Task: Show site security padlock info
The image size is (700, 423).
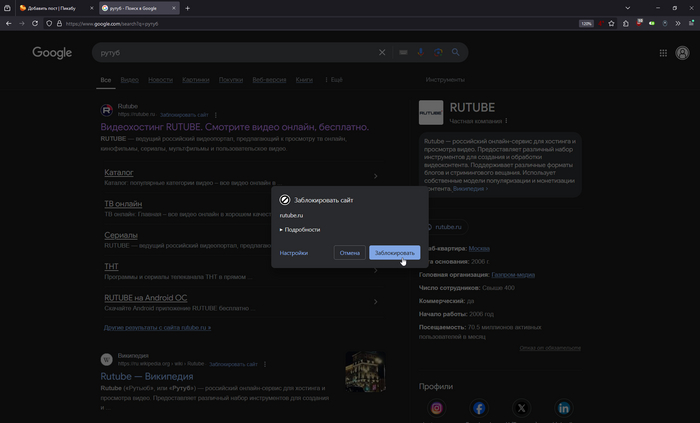Action: (x=59, y=23)
